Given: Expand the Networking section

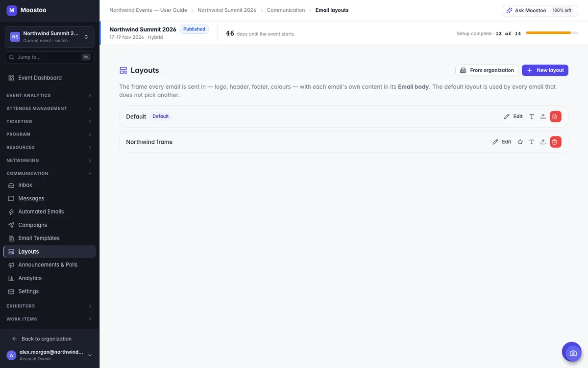Looking at the screenshot, I should click(x=49, y=160).
